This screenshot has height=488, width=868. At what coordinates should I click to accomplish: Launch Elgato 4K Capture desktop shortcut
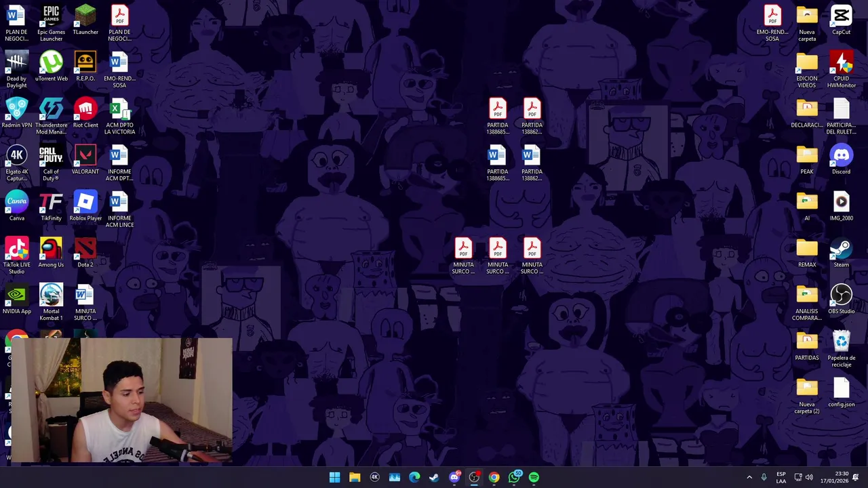[16, 163]
